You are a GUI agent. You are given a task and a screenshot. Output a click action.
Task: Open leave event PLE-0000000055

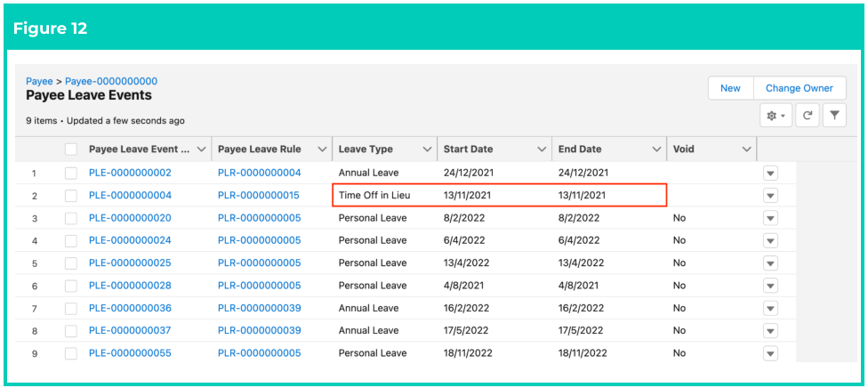(x=130, y=353)
